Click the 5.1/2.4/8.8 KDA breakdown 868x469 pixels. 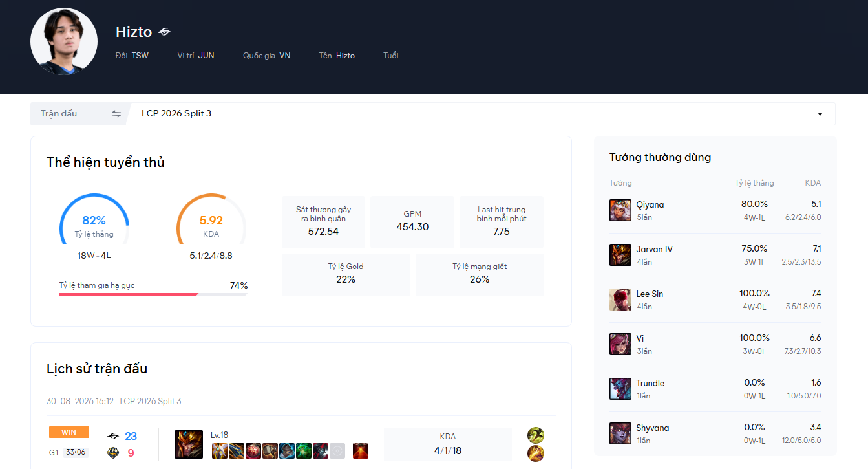coord(211,256)
